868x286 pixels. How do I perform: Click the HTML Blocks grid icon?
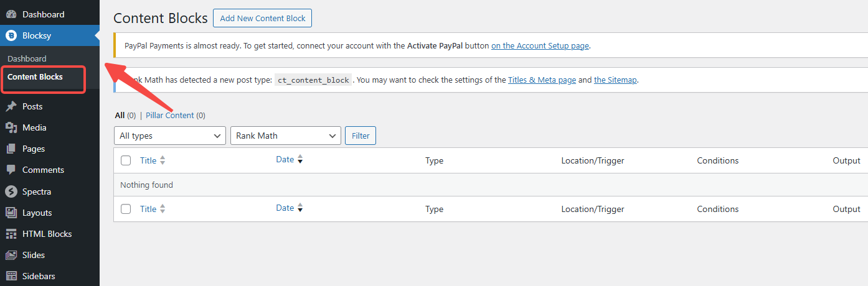(11, 234)
